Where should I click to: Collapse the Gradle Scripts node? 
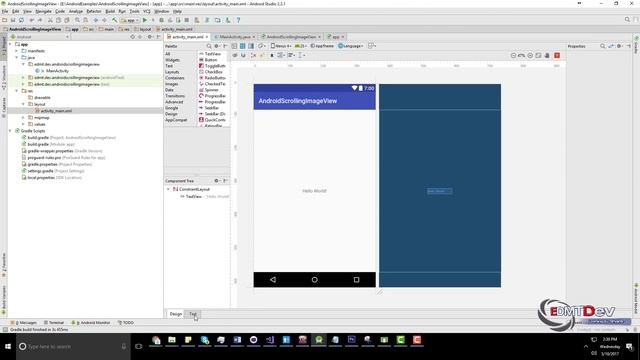pos(10,131)
